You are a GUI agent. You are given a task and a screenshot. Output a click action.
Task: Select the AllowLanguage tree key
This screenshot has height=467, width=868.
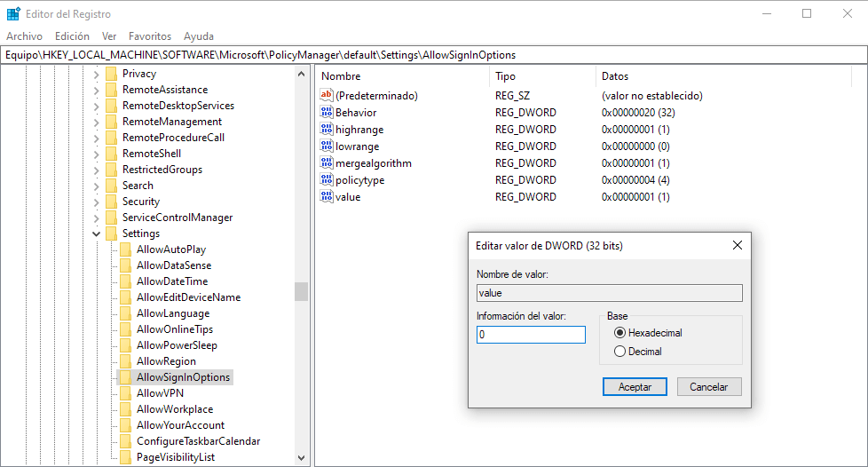click(173, 313)
